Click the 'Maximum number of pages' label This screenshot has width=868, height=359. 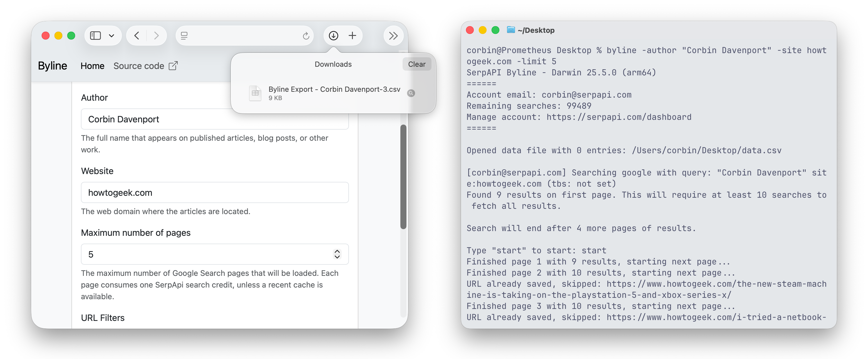click(x=136, y=233)
